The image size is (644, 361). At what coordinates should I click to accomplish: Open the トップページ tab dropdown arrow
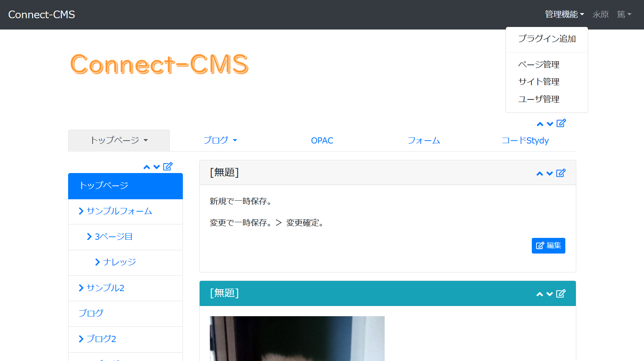pos(146,140)
